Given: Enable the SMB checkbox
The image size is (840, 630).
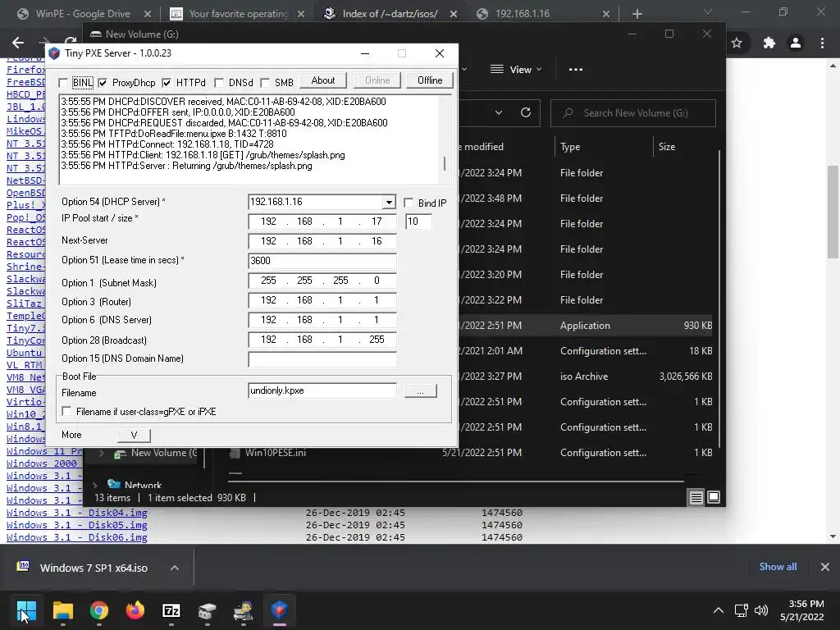Looking at the screenshot, I should pos(265,83).
